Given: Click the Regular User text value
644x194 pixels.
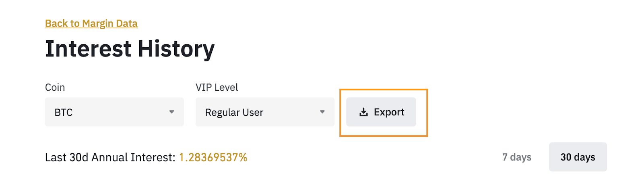Looking at the screenshot, I should tap(234, 112).
